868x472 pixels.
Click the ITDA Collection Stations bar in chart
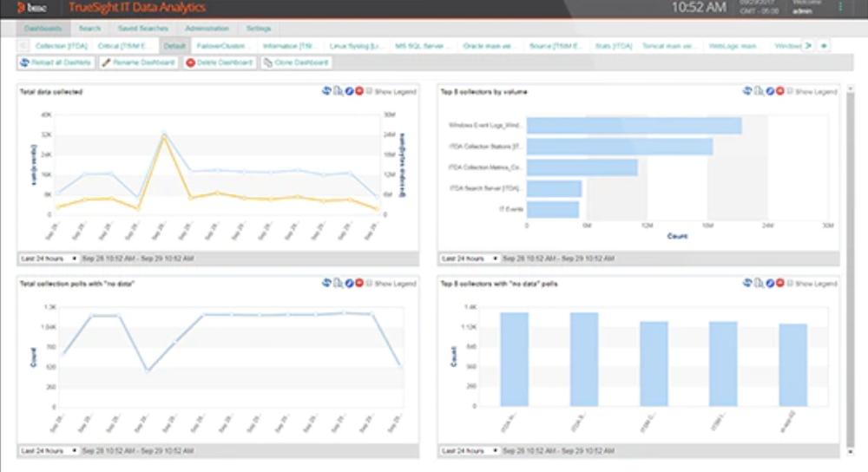(620, 147)
